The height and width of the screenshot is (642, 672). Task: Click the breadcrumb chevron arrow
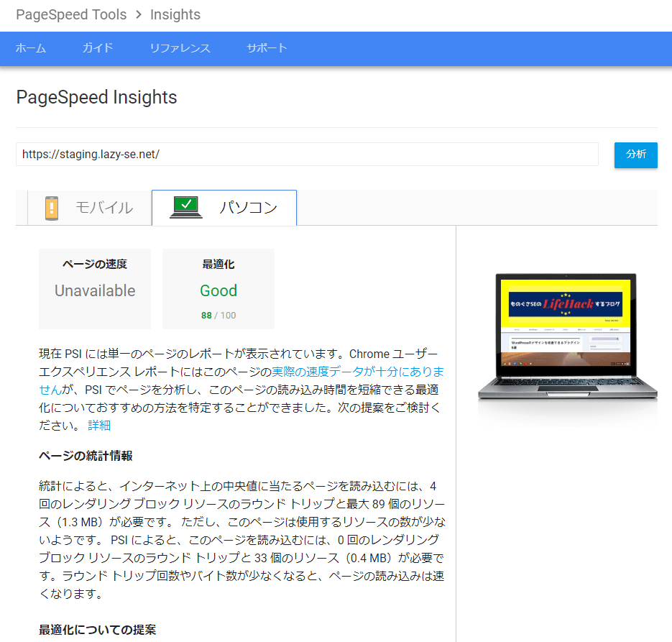139,14
